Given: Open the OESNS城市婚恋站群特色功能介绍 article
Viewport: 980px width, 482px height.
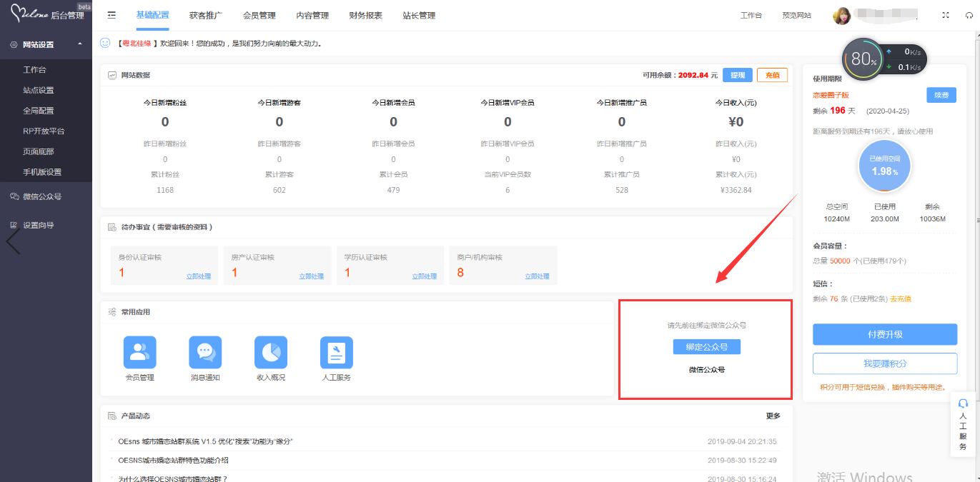Looking at the screenshot, I should 174,461.
